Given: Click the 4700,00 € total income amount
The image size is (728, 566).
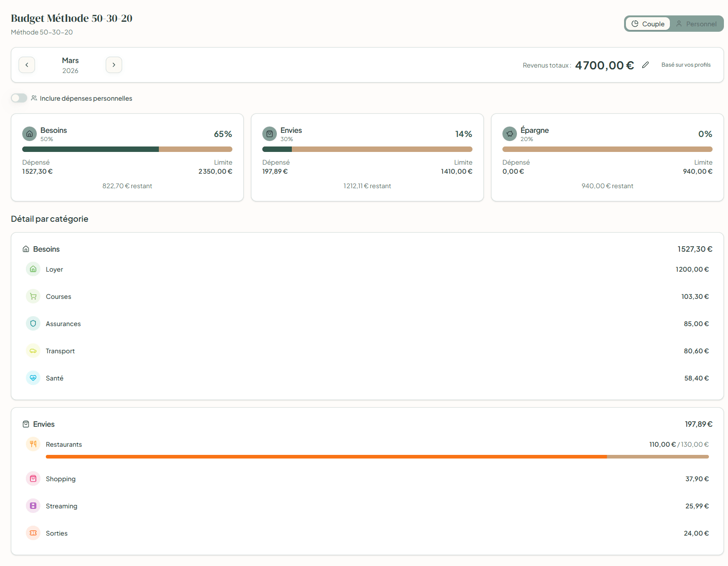Looking at the screenshot, I should [x=604, y=65].
